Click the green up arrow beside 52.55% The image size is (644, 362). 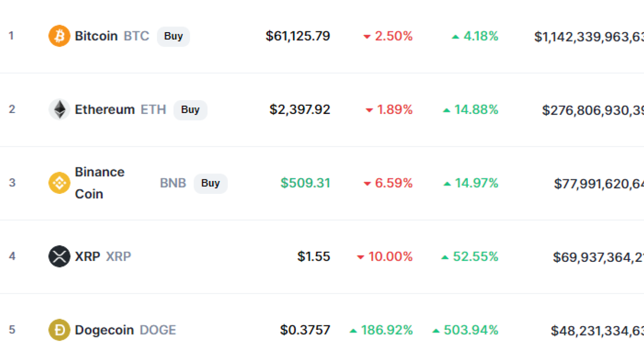(x=445, y=257)
